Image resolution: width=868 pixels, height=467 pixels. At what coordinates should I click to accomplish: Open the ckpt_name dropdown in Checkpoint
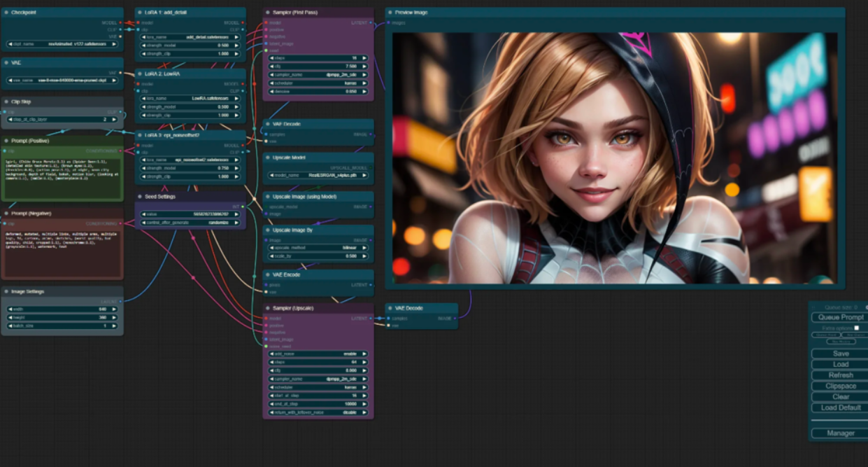(63, 43)
